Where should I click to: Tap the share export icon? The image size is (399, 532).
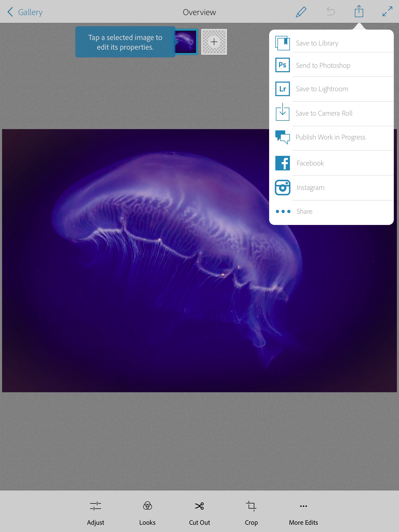[x=359, y=12]
